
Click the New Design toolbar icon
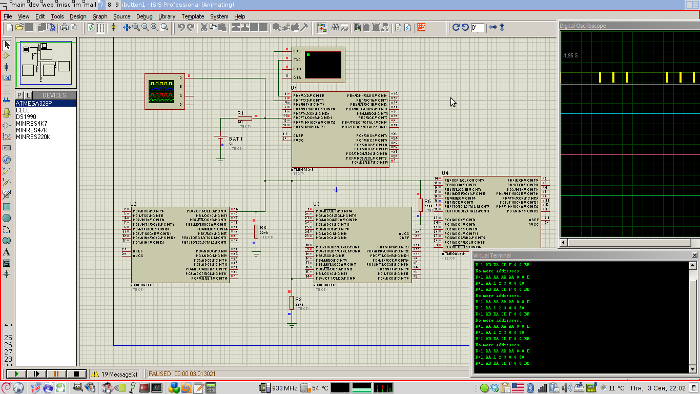coord(9,28)
